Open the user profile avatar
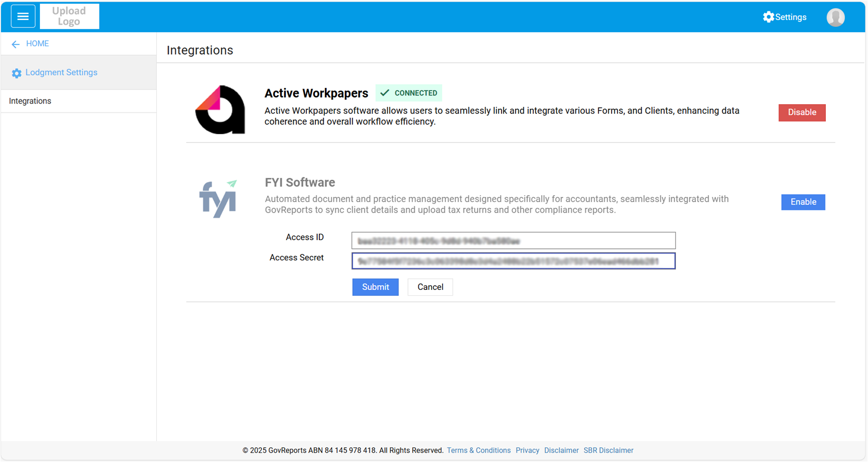Image resolution: width=868 pixels, height=462 pixels. coord(835,17)
